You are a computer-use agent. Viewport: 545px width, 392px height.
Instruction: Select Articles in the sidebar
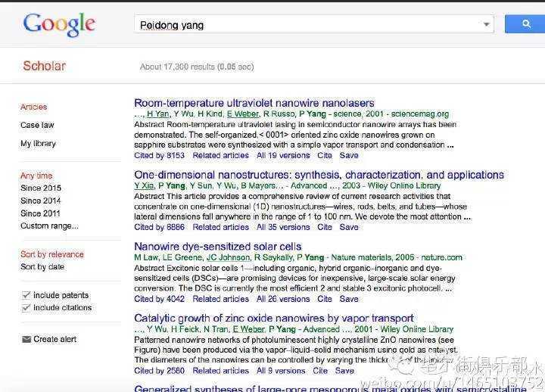point(34,107)
